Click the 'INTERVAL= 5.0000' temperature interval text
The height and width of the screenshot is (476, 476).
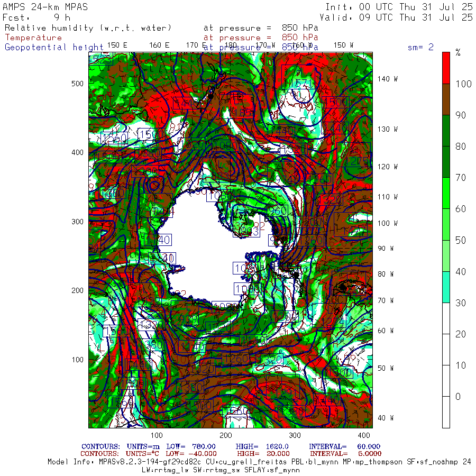click(x=345, y=454)
